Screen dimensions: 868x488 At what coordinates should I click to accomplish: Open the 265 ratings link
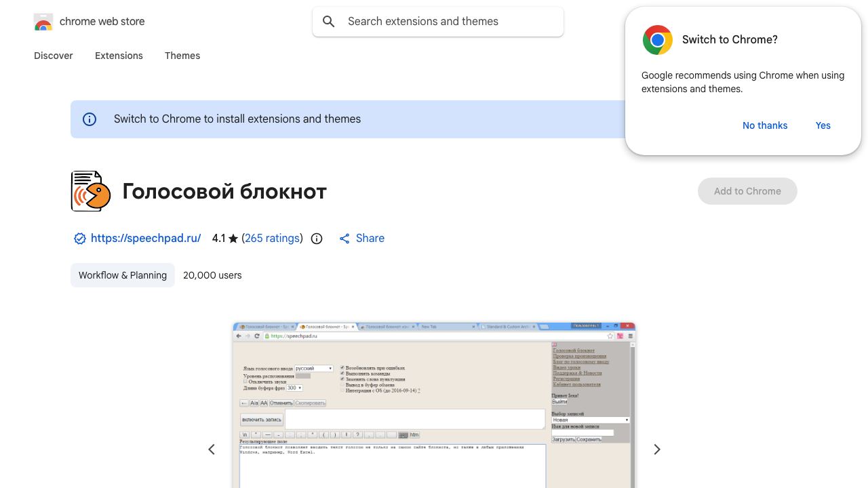[x=273, y=239]
